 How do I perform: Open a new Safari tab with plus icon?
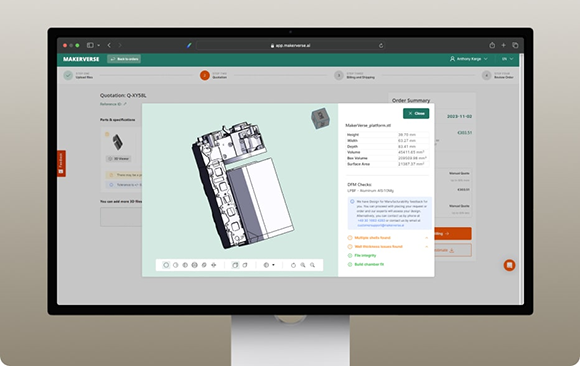click(x=503, y=45)
